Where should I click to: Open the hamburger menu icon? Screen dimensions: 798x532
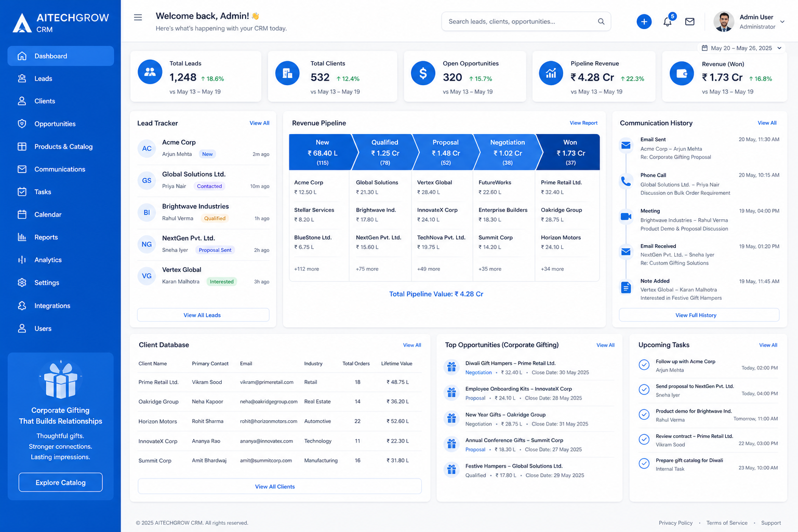(x=138, y=18)
